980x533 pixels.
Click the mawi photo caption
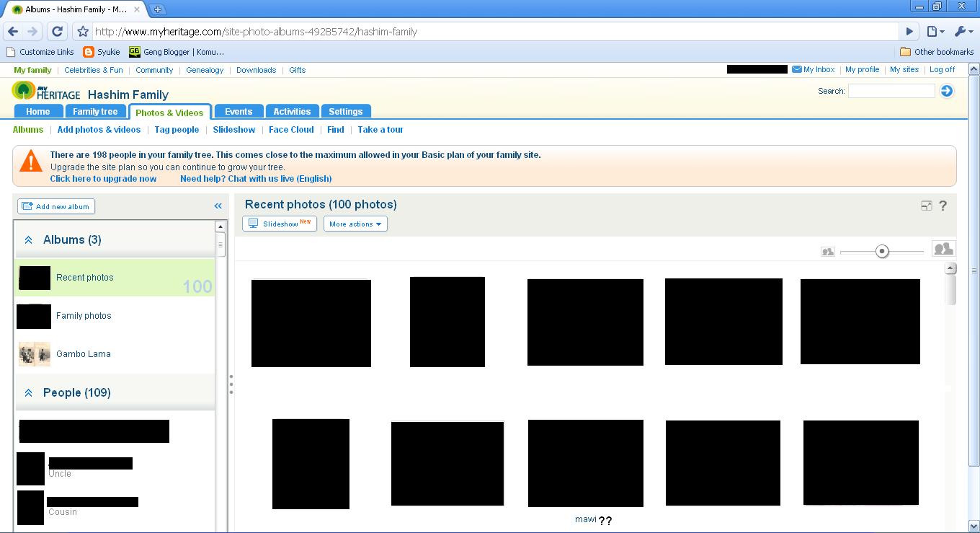(585, 519)
